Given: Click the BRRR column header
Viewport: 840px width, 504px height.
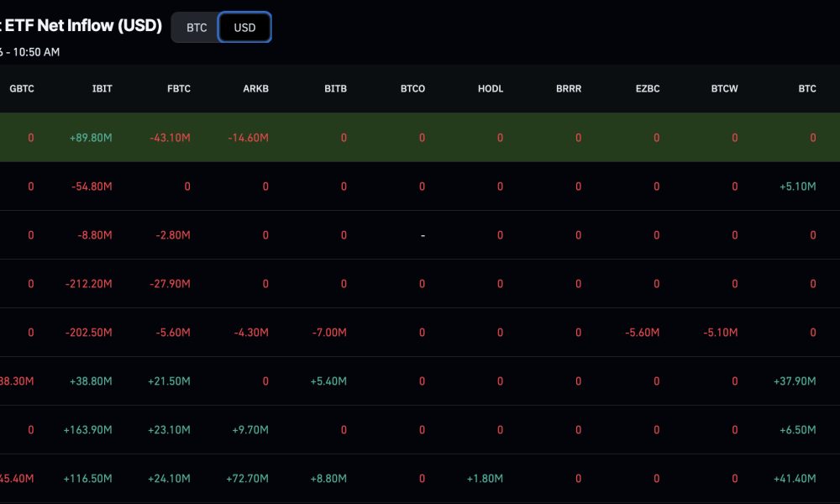Looking at the screenshot, I should 569,89.
